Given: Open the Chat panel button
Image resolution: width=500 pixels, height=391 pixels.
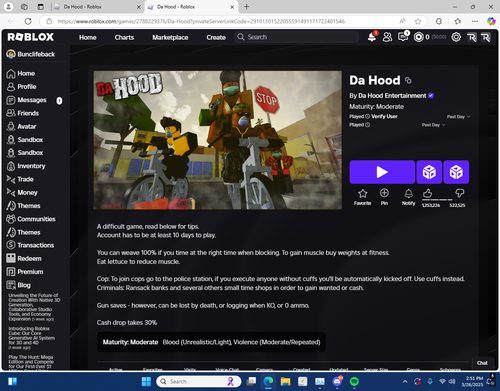Looking at the screenshot, I should pyautogui.click(x=482, y=363).
